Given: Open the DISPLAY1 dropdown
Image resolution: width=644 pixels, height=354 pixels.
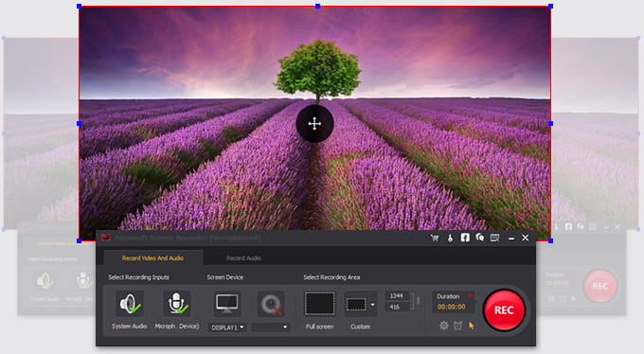Looking at the screenshot, I should click(x=227, y=327).
